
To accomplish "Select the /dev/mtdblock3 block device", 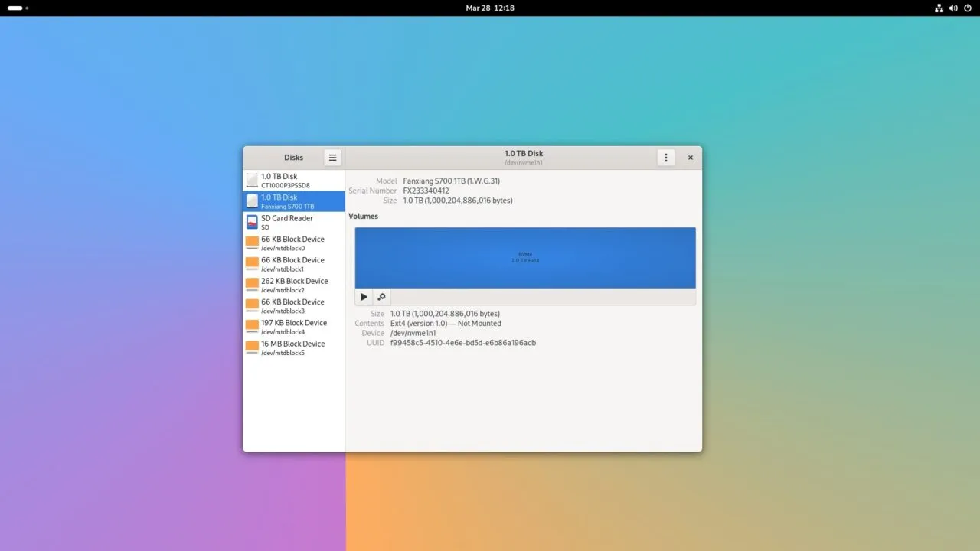I will 294,306.
